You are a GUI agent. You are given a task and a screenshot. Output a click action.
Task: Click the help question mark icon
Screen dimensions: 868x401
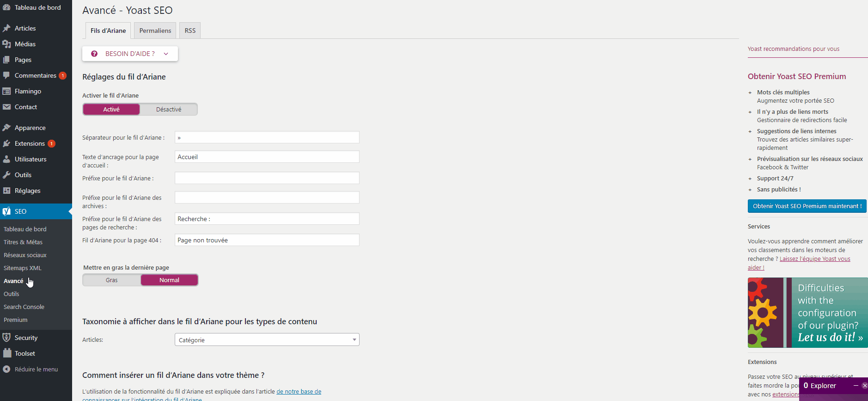click(x=94, y=54)
